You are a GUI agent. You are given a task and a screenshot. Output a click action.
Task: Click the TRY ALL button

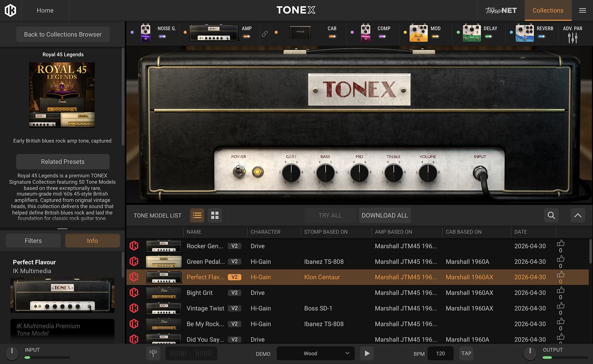(x=330, y=215)
